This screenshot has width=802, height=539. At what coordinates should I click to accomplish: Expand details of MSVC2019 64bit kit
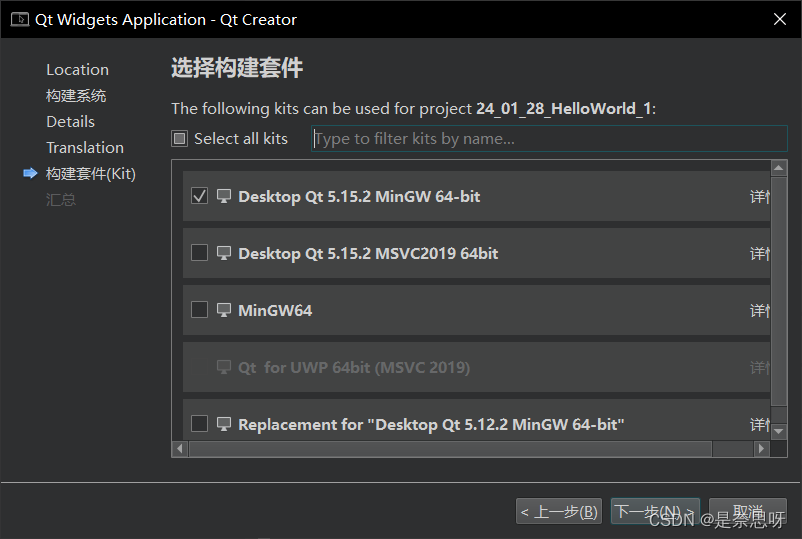[x=760, y=253]
